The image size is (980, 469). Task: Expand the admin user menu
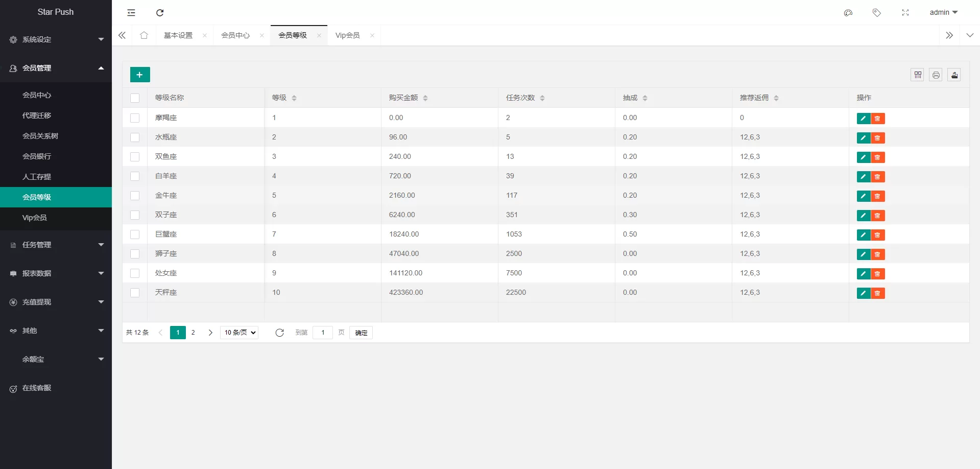point(943,12)
